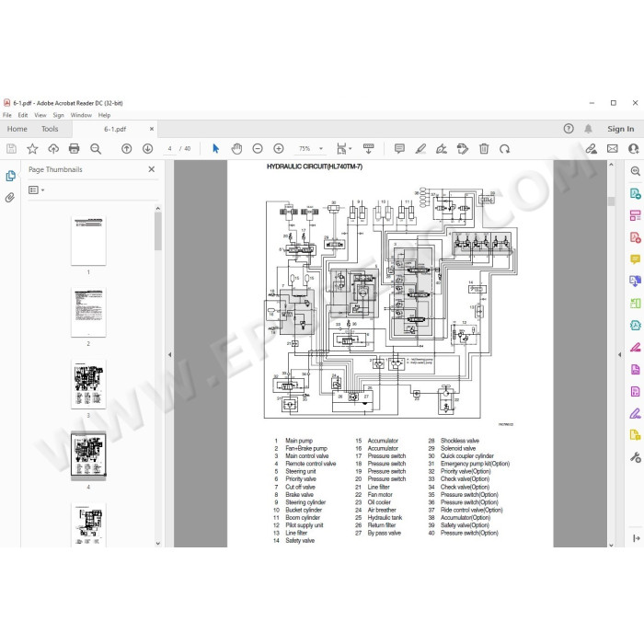The height and width of the screenshot is (644, 644).
Task: Select the arrow selection tool
Action: tap(215, 149)
